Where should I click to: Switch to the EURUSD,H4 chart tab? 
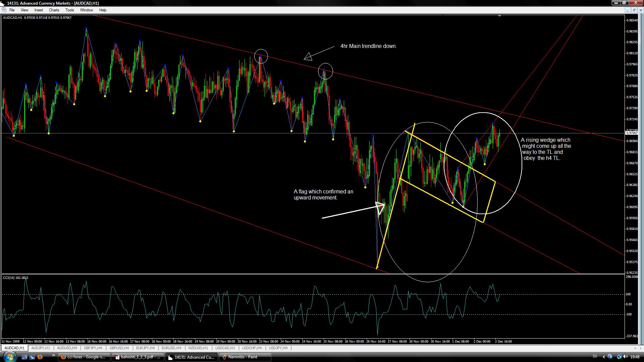(x=171, y=348)
